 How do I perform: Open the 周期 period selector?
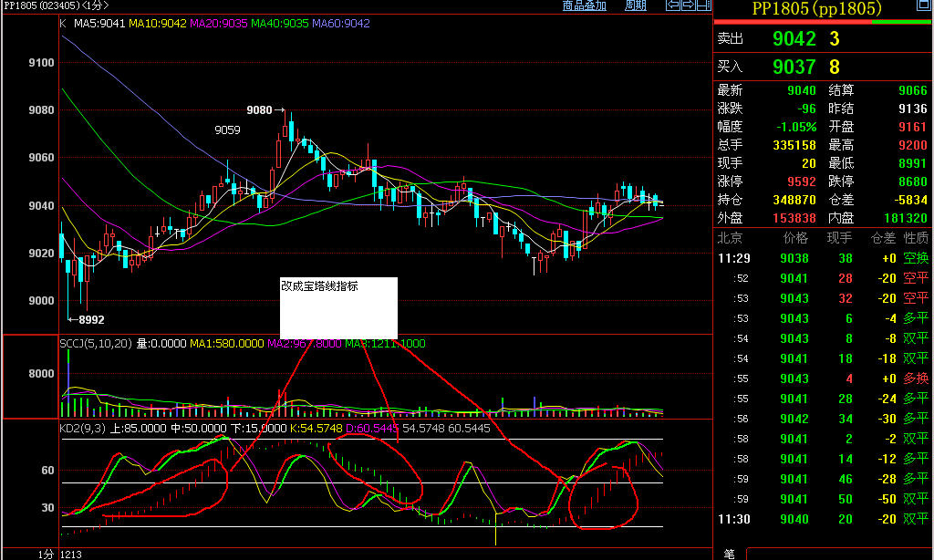point(635,5)
